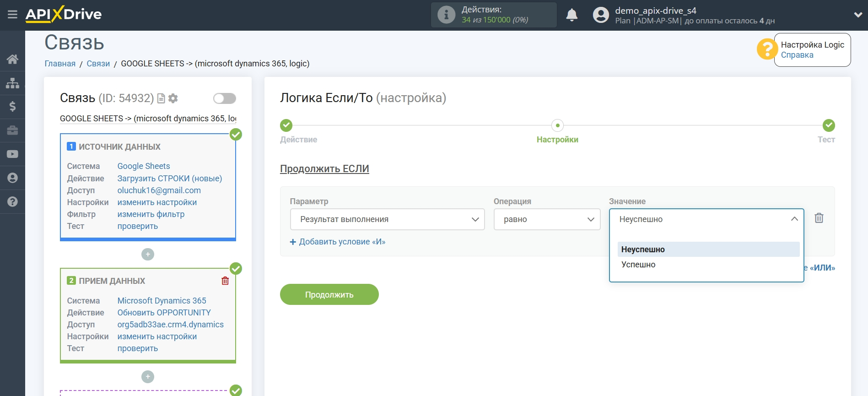Open briefcase icon in sidebar
The height and width of the screenshot is (396, 868).
12,130
